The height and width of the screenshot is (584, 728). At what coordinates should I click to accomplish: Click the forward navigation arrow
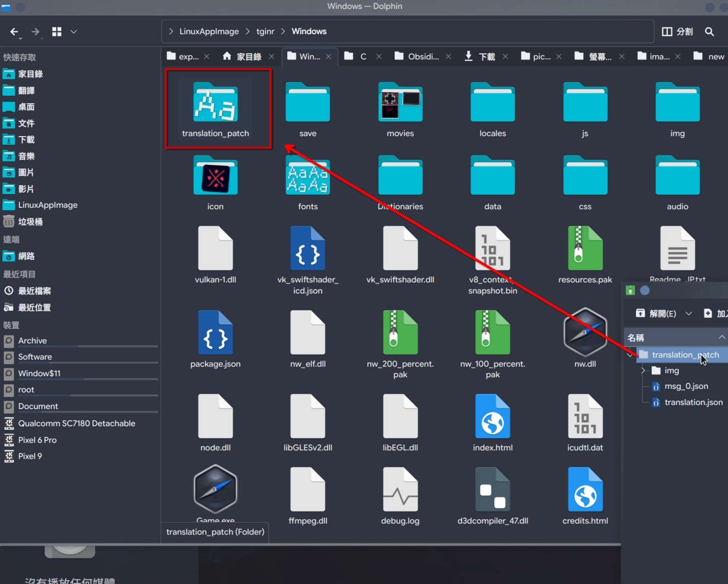(35, 32)
